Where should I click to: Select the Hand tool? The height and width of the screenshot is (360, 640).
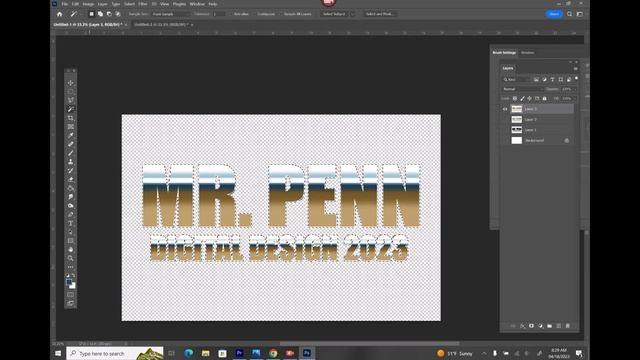click(71, 249)
